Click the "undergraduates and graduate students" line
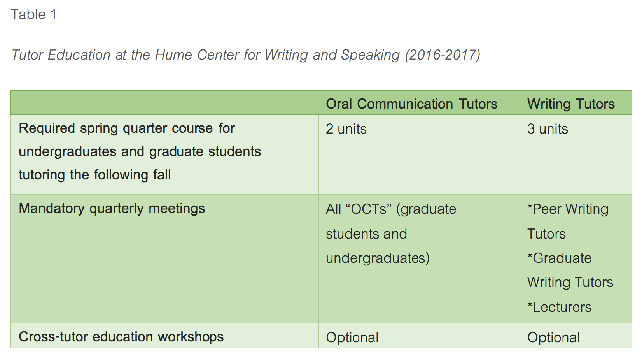Screen dimensions: 644x362 tap(140, 151)
